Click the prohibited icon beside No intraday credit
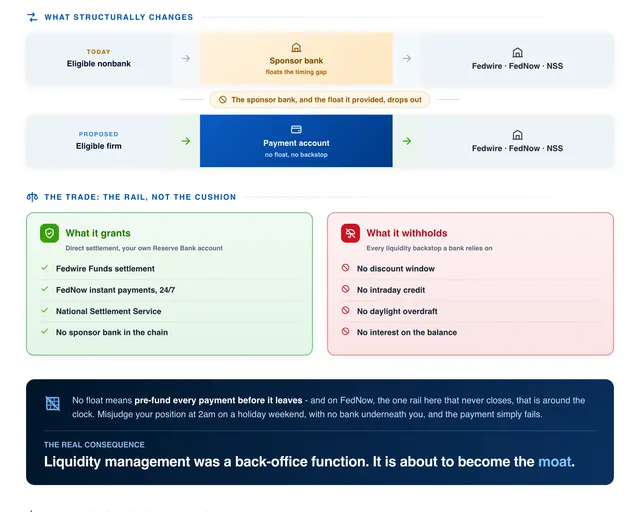 click(345, 289)
